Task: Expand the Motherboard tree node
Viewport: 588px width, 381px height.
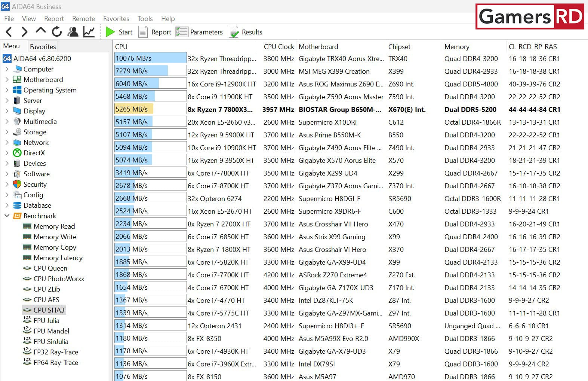Action: point(7,80)
